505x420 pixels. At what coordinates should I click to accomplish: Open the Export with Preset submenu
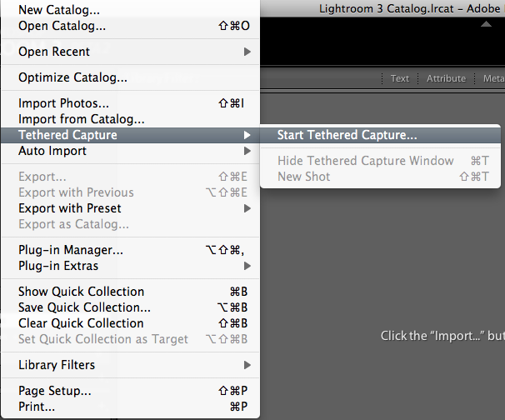pos(70,208)
